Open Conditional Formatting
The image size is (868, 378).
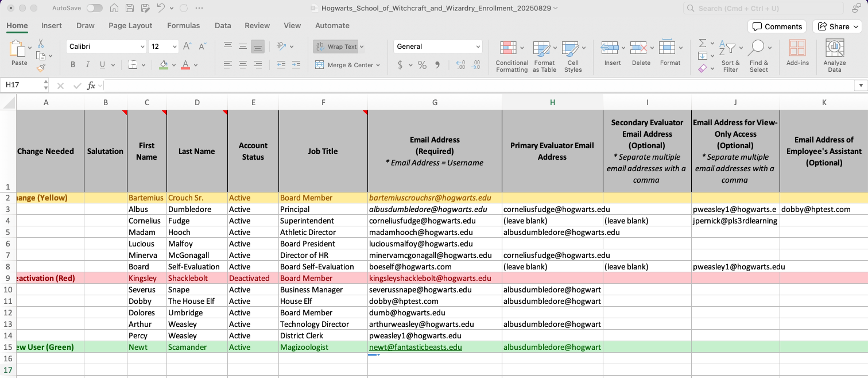tap(511, 56)
